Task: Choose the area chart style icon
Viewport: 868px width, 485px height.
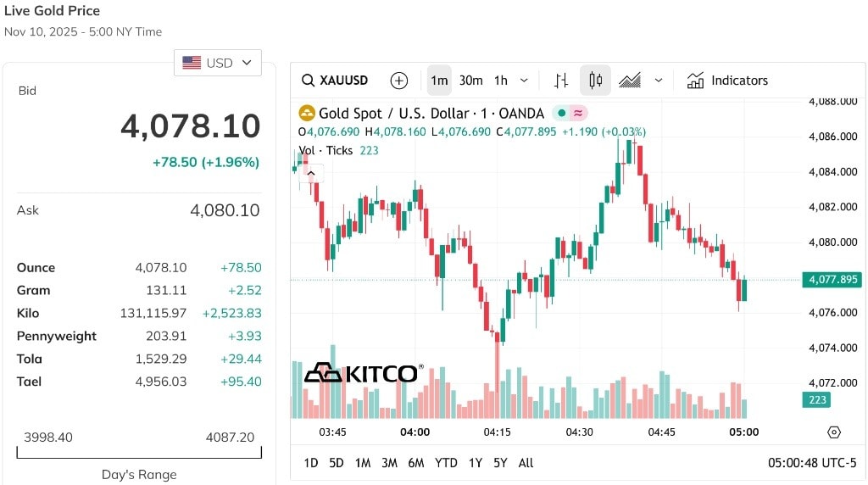Action: (630, 81)
